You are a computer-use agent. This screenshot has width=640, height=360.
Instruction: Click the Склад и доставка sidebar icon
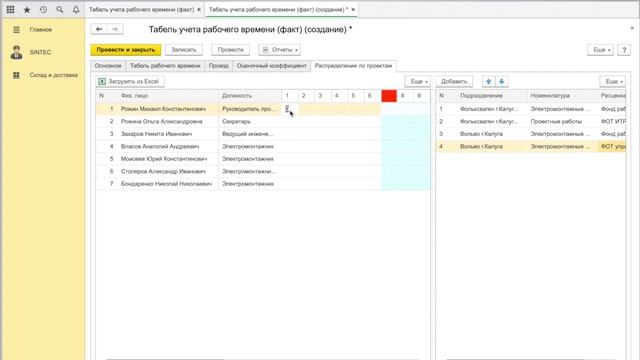(x=16, y=75)
